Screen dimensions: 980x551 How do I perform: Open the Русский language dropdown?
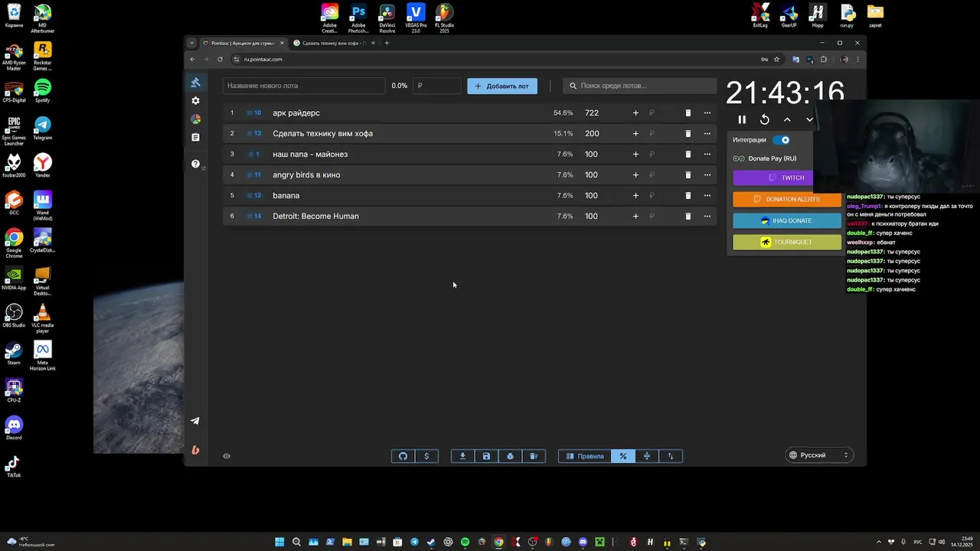pyautogui.click(x=818, y=455)
